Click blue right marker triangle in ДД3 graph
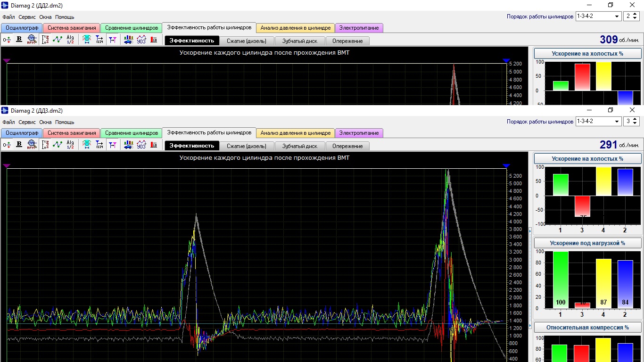 (x=506, y=165)
